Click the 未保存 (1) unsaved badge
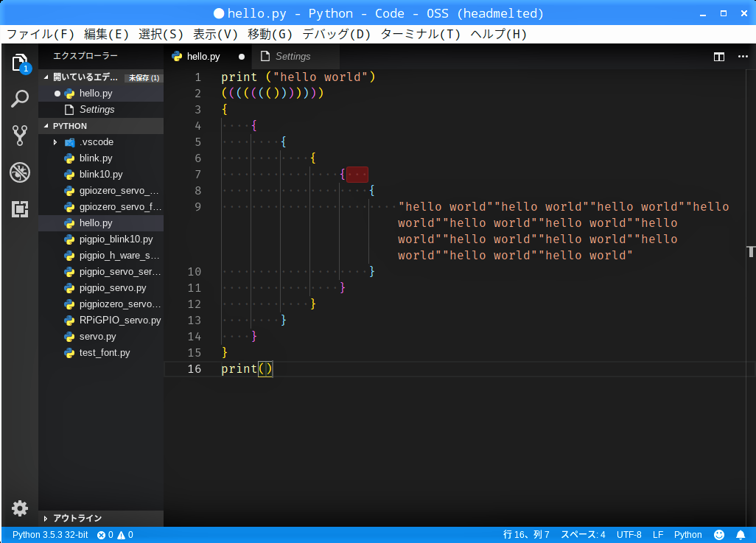 144,77
